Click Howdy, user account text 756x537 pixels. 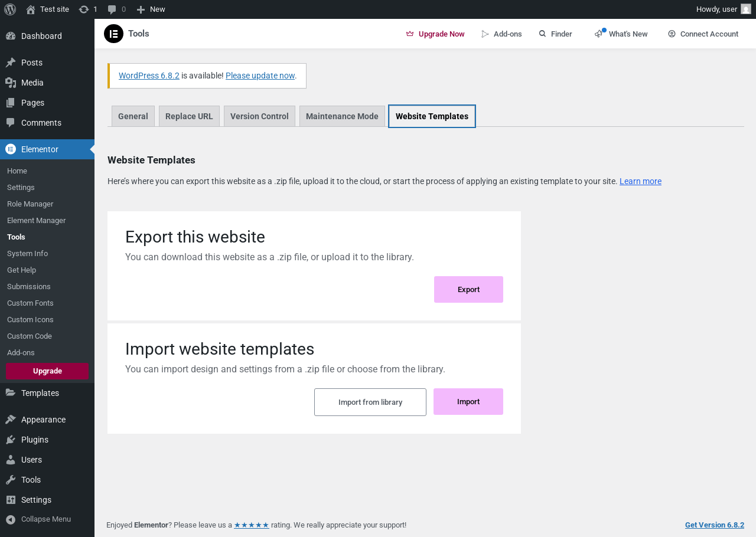point(716,9)
